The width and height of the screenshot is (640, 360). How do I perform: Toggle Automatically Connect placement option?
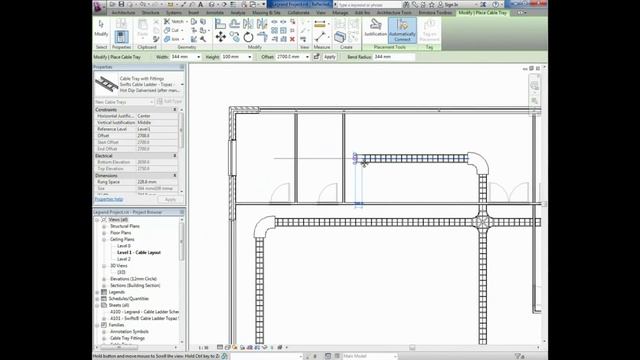pyautogui.click(x=402, y=30)
